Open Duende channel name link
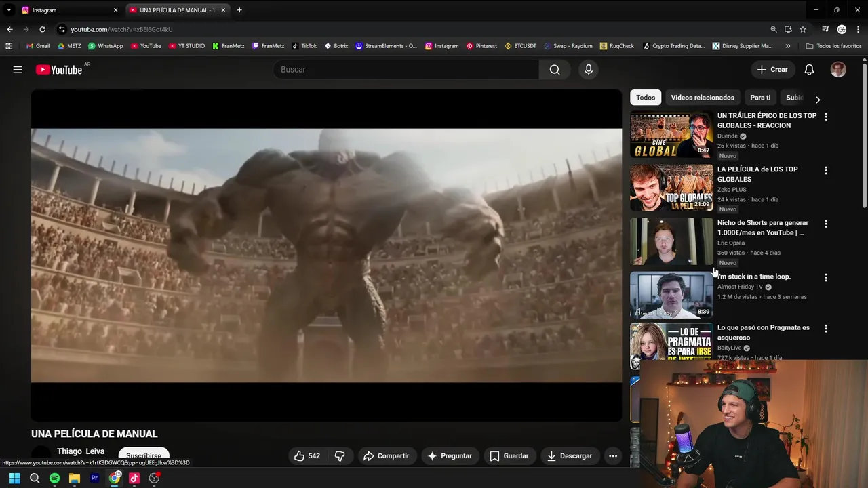 727,136
